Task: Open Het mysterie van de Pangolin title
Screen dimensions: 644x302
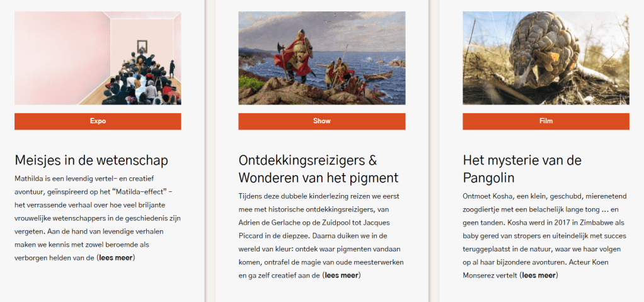Action: point(522,169)
